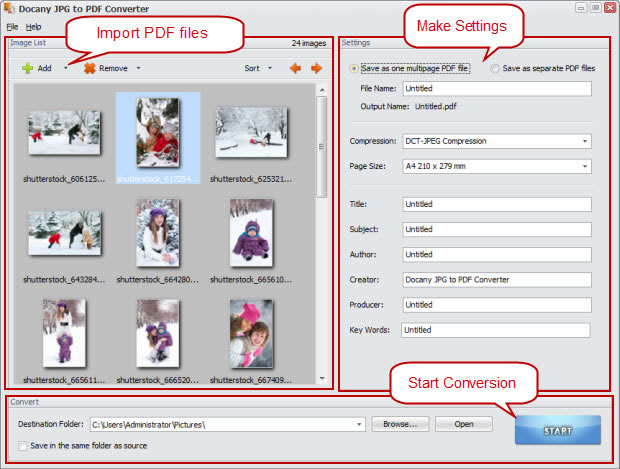Click the app icon in title bar
This screenshot has height=469, width=620.
[9, 9]
